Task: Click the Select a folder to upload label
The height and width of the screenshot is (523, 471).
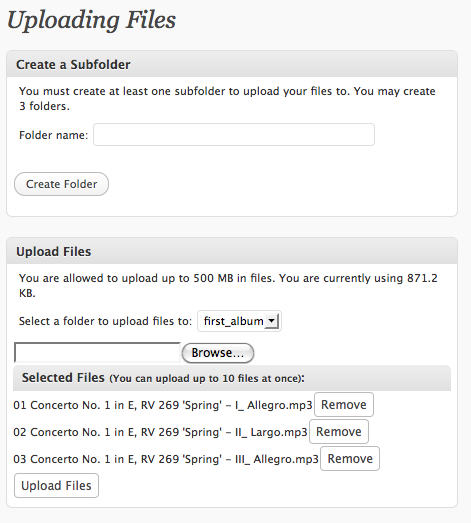Action: click(105, 321)
